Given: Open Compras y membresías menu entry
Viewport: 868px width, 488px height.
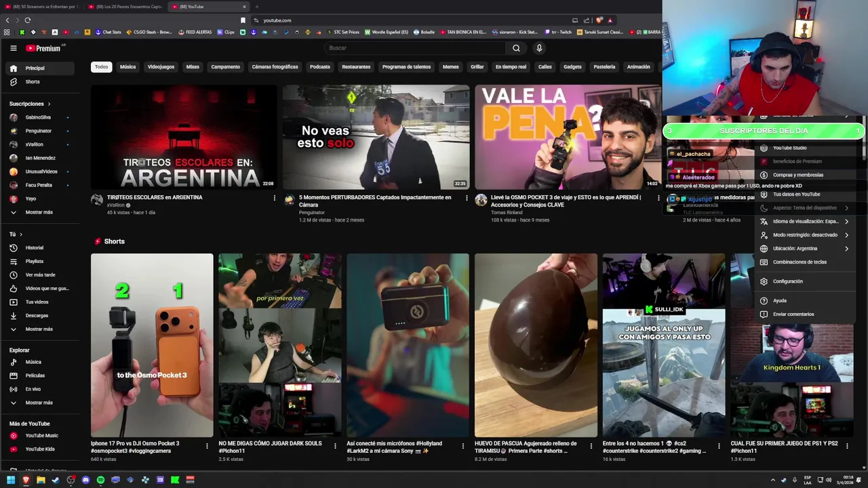Looking at the screenshot, I should pos(804,175).
